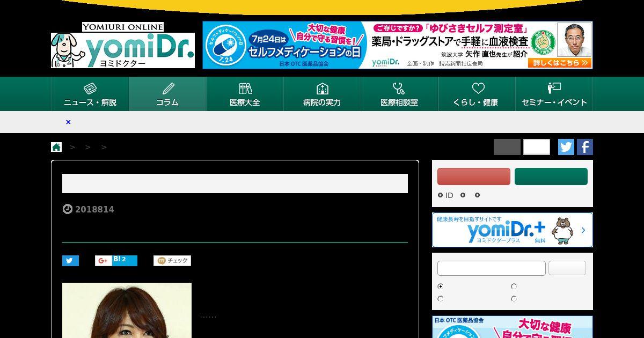644x338 pixels.
Task: Share via header Facebook icon
Action: (585, 147)
